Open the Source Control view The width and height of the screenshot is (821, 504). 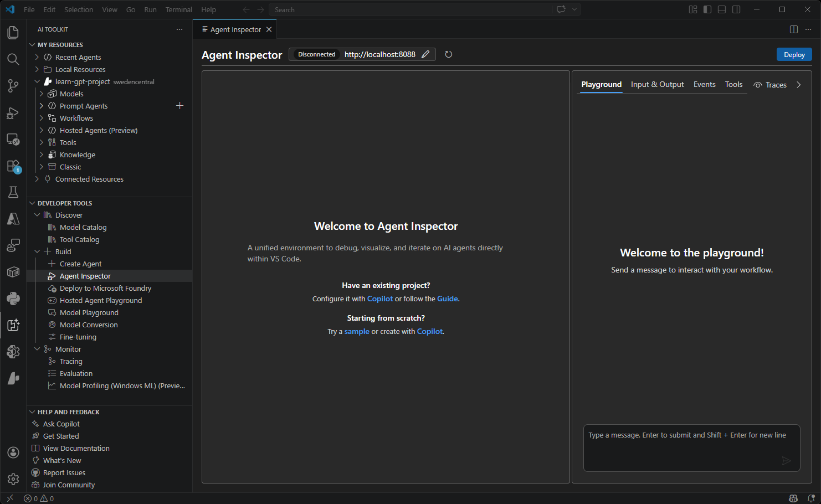click(13, 86)
